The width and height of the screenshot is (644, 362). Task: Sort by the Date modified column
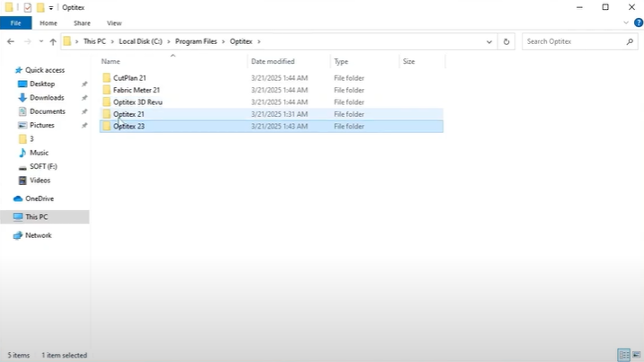(x=273, y=62)
